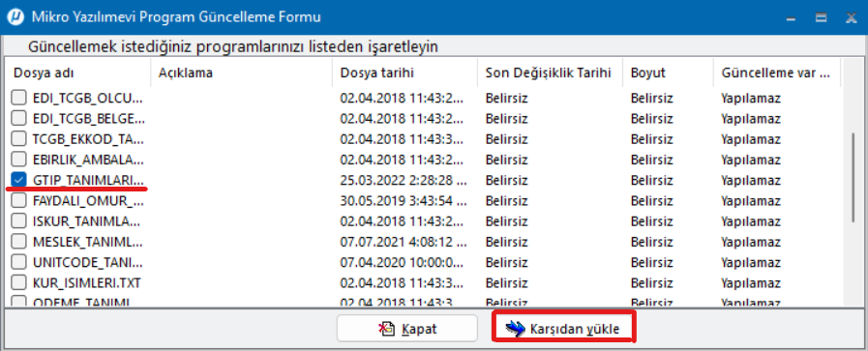Click the FAYDALI_OMUR file name
The width and height of the screenshot is (868, 351).
[x=88, y=201]
